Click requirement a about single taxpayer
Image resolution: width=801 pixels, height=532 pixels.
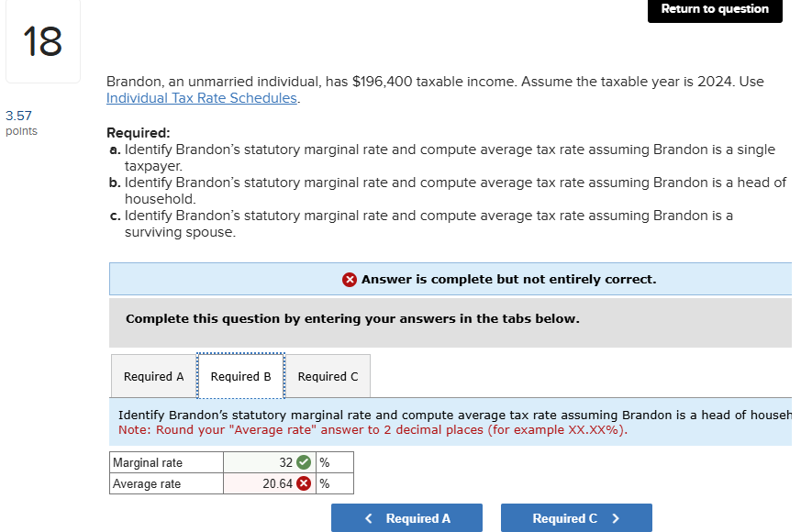442,157
